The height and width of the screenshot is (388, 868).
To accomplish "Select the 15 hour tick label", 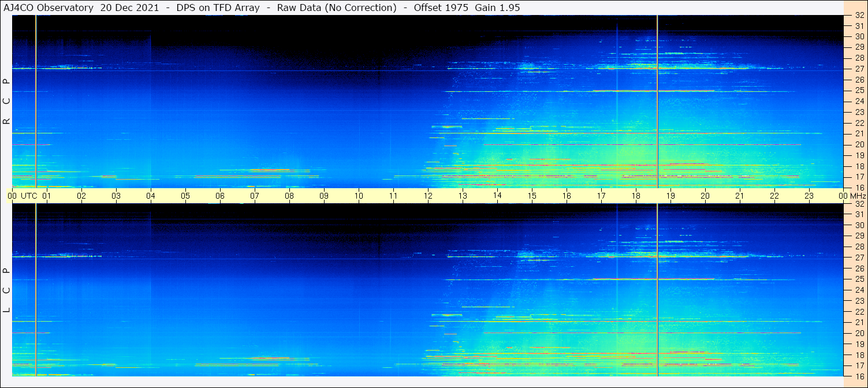I will (532, 196).
